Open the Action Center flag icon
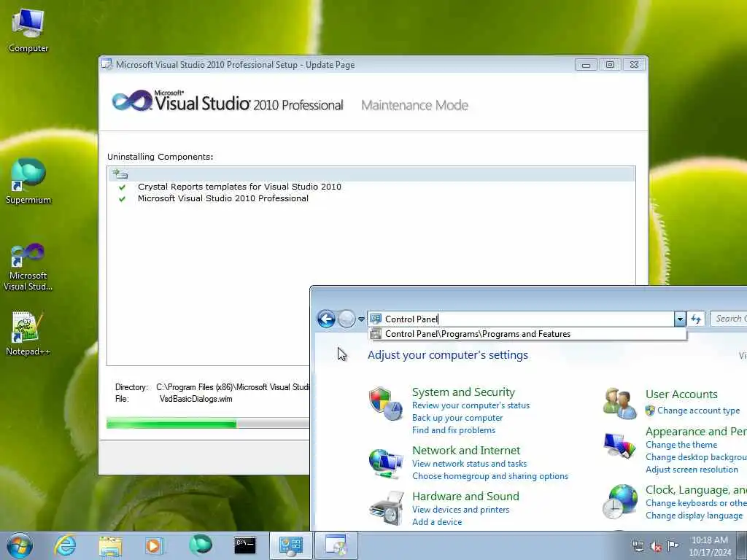The height and width of the screenshot is (560, 747). pos(673,545)
